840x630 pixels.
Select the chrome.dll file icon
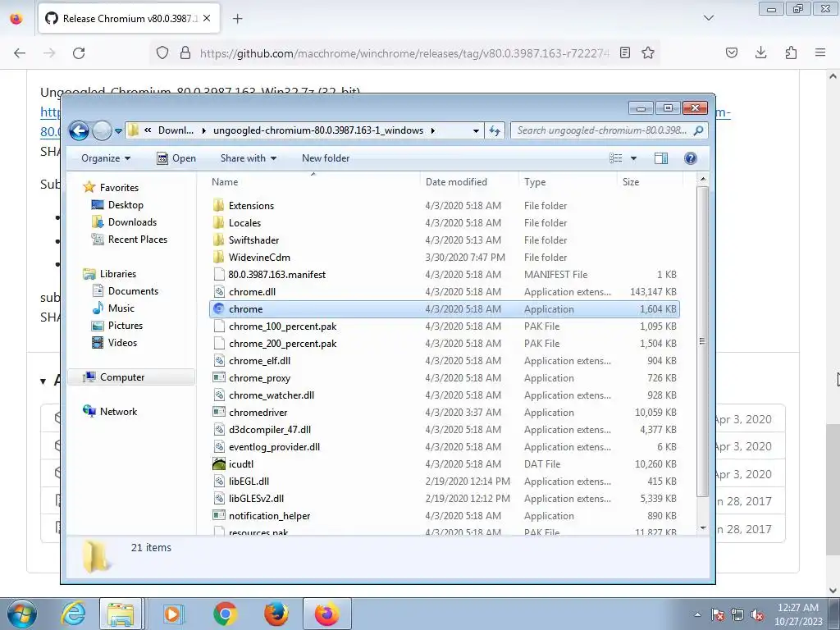218,292
